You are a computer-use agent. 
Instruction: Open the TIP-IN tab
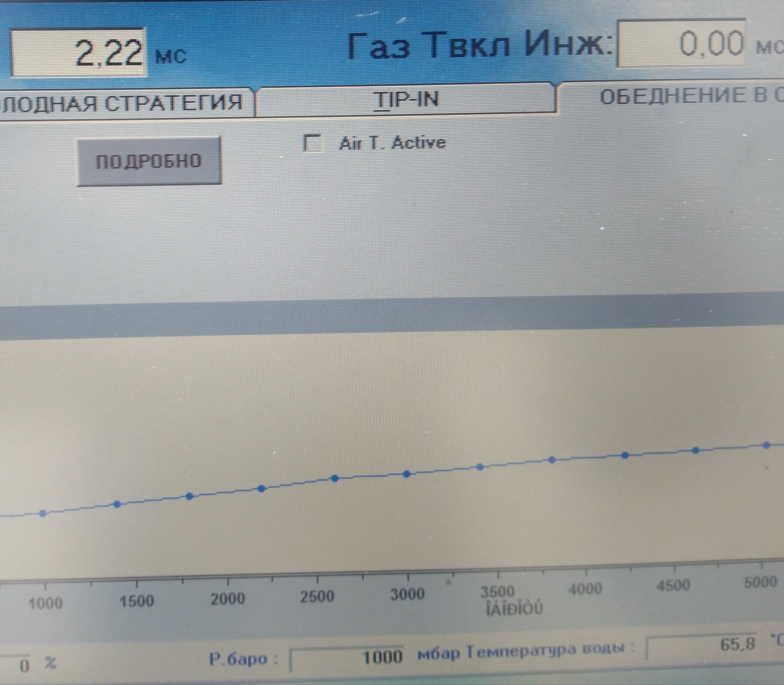[x=406, y=100]
